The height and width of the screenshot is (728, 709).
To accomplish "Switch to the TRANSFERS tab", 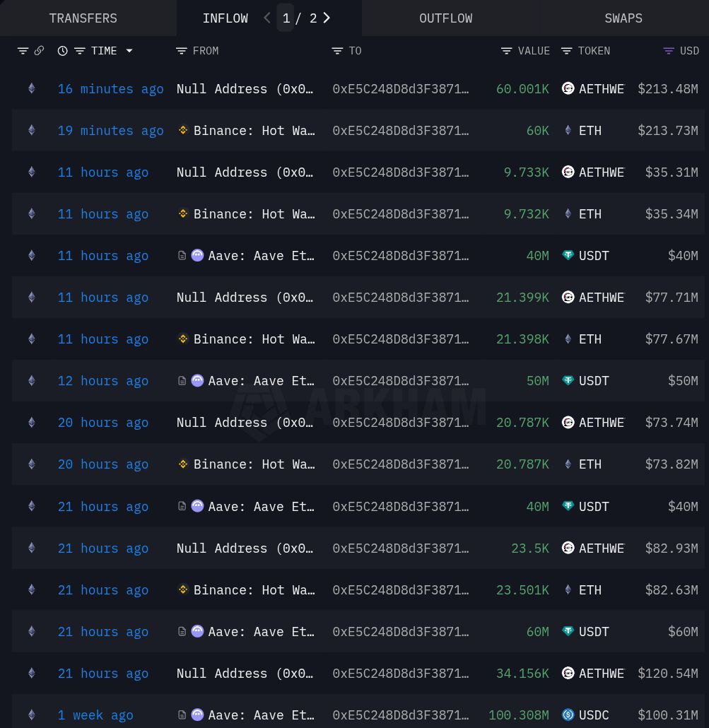I will click(x=83, y=18).
